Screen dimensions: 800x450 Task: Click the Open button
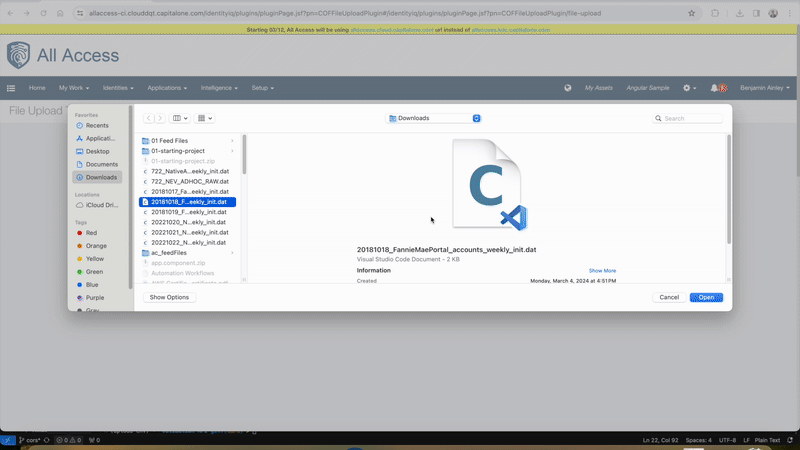(706, 297)
